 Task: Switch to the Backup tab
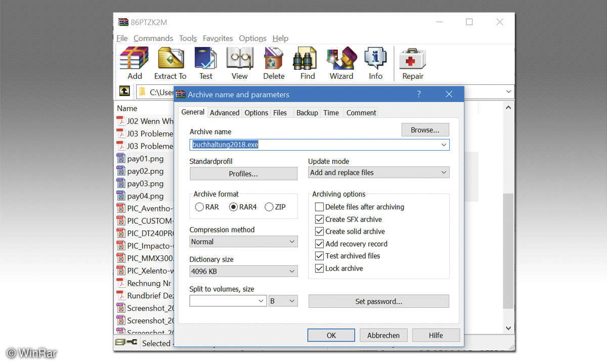tap(307, 113)
